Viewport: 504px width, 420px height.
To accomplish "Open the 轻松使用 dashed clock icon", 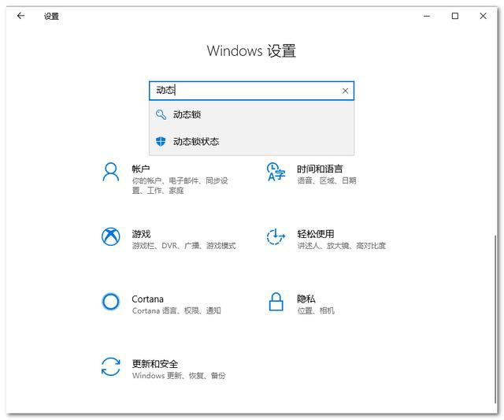I will (x=276, y=237).
